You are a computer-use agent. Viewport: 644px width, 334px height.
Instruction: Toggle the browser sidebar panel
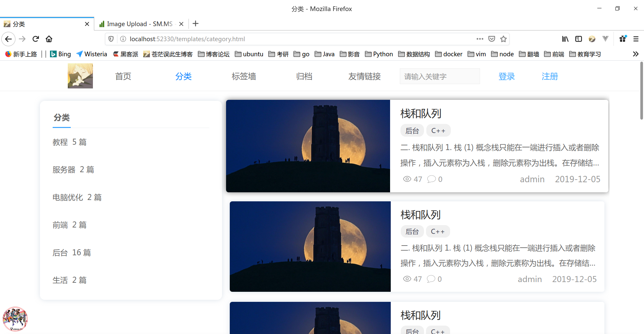click(578, 39)
